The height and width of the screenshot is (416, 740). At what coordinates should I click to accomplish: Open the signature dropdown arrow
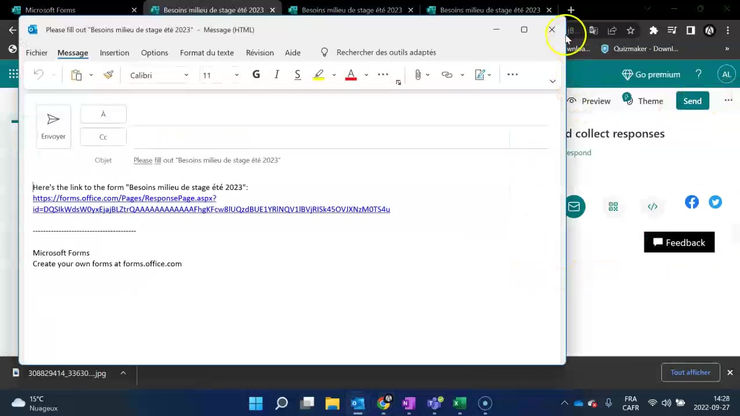click(490, 75)
